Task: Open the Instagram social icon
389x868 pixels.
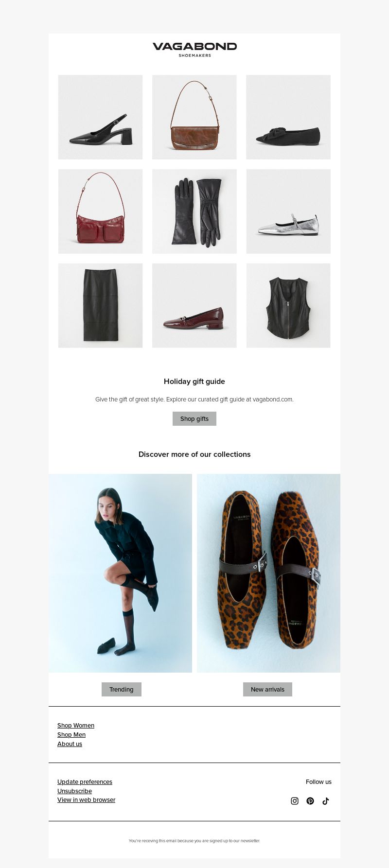Action: pyautogui.click(x=295, y=801)
